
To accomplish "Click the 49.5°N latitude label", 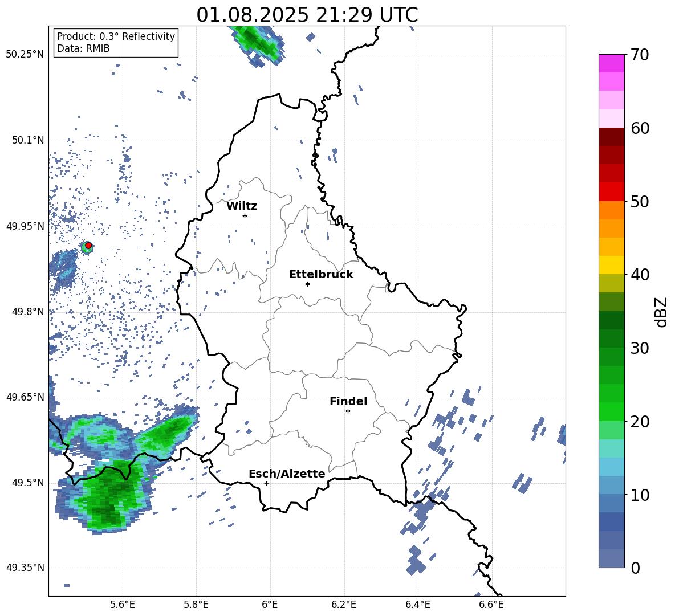I will click(28, 482).
